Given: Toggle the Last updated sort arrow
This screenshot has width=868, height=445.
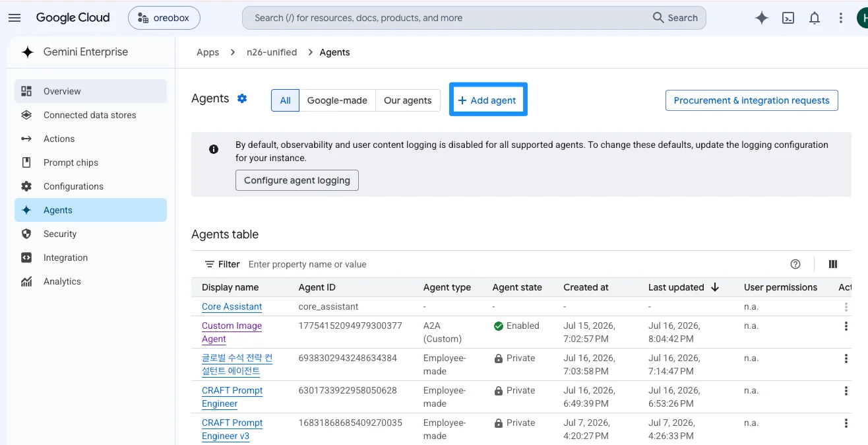Looking at the screenshot, I should (715, 287).
